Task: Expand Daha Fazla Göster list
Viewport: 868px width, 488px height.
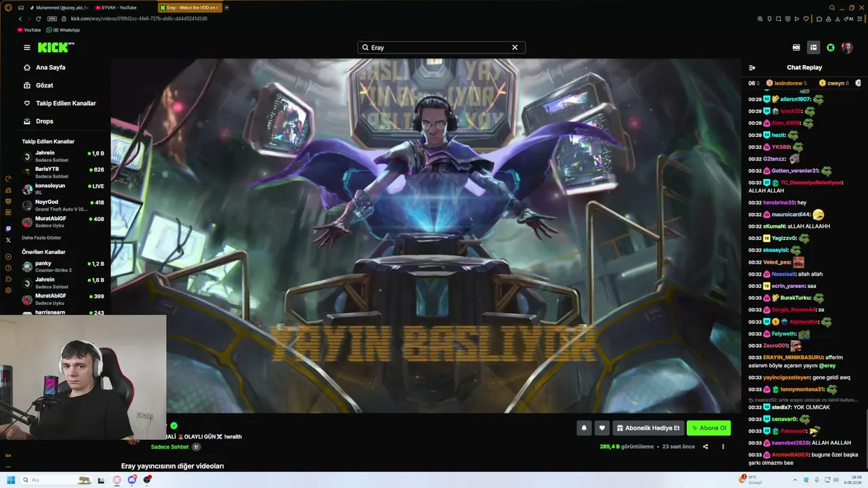Action: click(x=41, y=238)
